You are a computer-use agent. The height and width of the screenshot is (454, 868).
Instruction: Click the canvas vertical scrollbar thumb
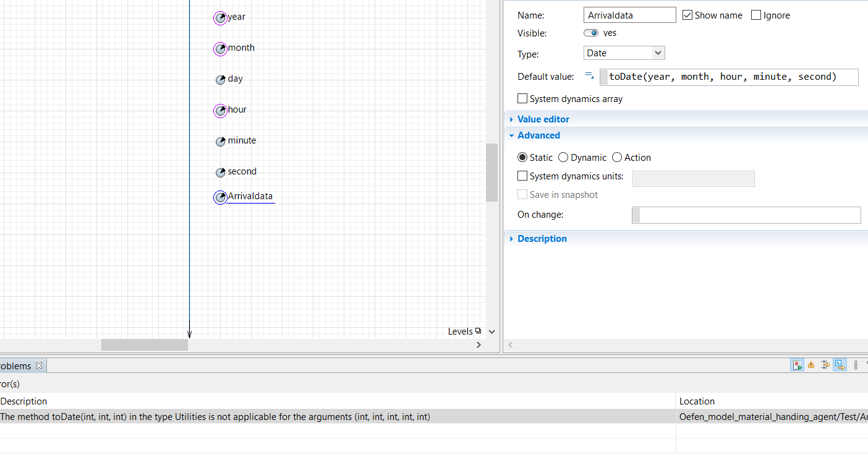pyautogui.click(x=491, y=173)
